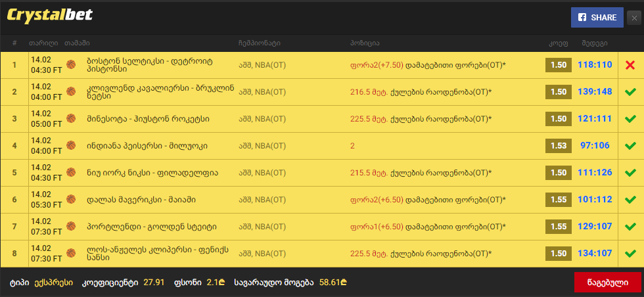The width and height of the screenshot is (644, 297).
Task: Click the 121:111 score result
Action: pyautogui.click(x=595, y=119)
